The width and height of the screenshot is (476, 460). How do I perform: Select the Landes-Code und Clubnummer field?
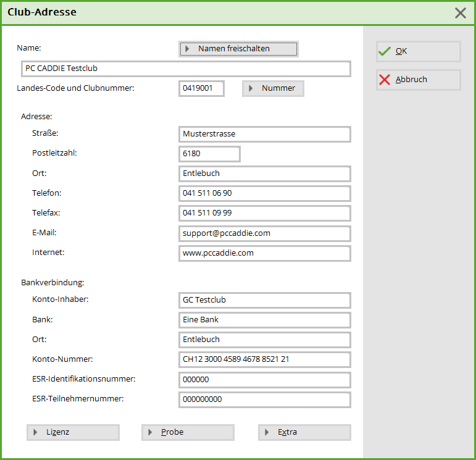(201, 88)
